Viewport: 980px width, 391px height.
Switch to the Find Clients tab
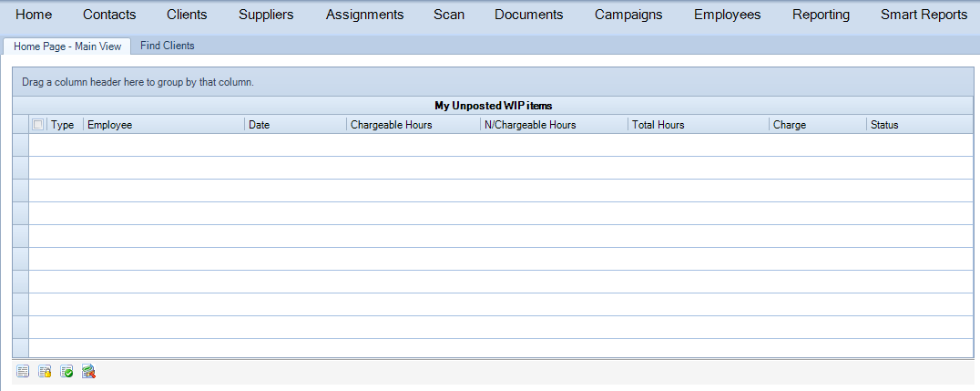(168, 46)
